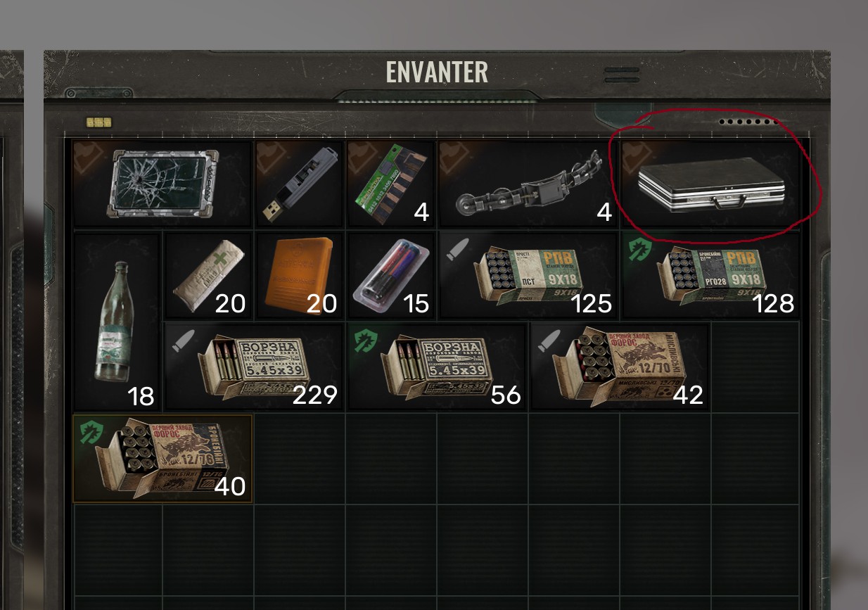
Task: Select the broken tablet screen item
Action: (x=162, y=183)
